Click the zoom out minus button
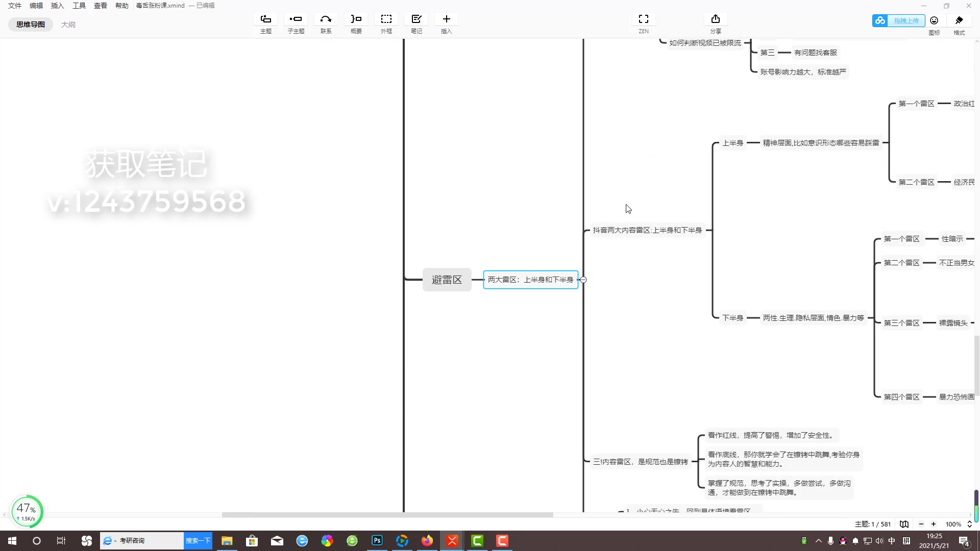The width and height of the screenshot is (980, 551). tap(921, 524)
